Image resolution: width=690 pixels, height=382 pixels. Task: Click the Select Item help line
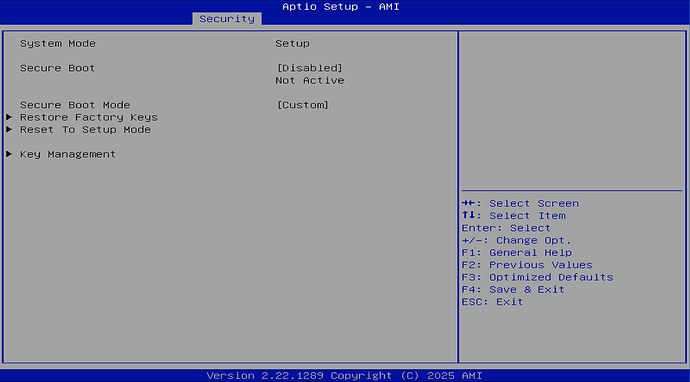[514, 216]
